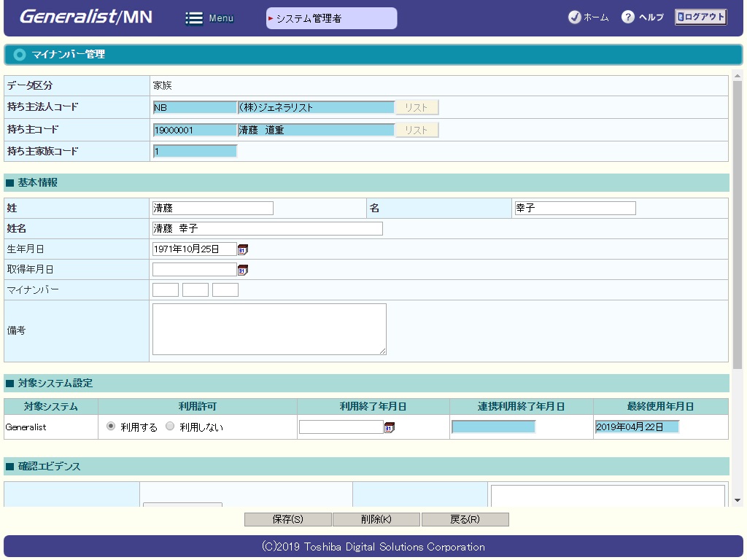Open the ヘルプ menu link

pos(651,17)
